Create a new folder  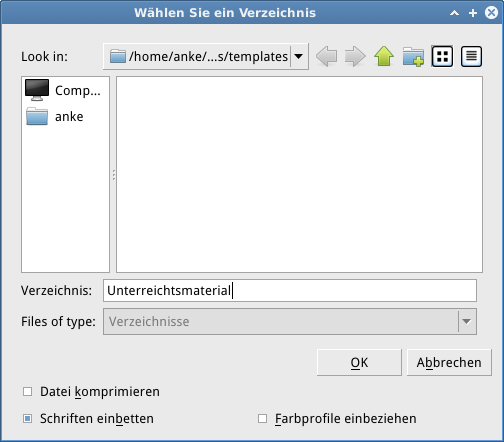click(413, 56)
